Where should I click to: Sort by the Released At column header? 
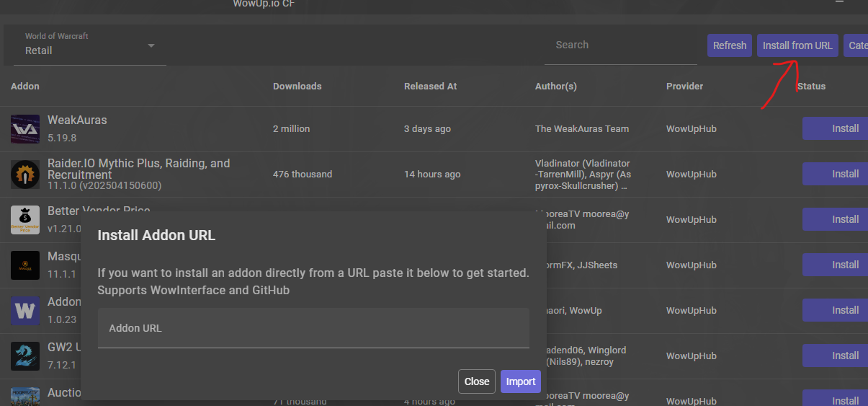[430, 86]
